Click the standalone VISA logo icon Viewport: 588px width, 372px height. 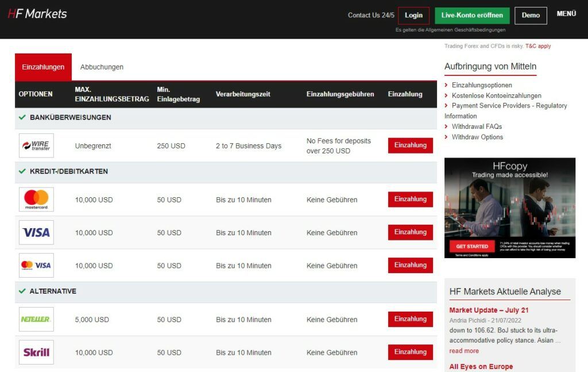(x=36, y=232)
